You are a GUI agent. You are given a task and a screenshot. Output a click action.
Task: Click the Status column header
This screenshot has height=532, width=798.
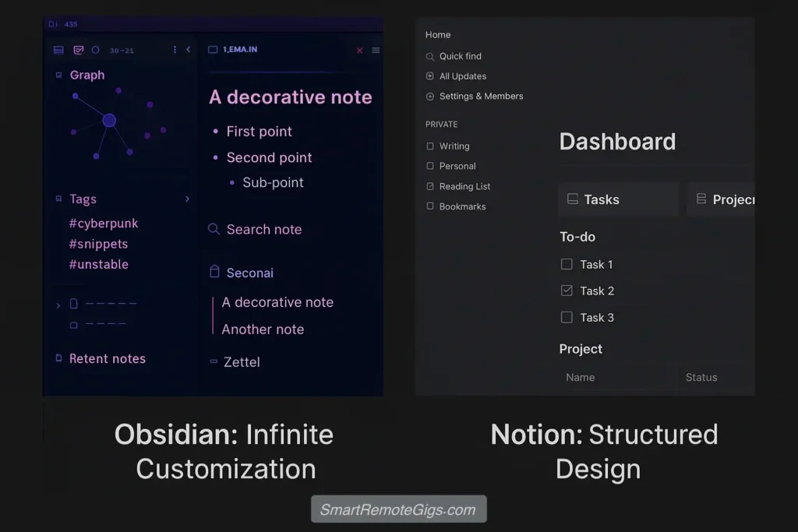pyautogui.click(x=701, y=377)
